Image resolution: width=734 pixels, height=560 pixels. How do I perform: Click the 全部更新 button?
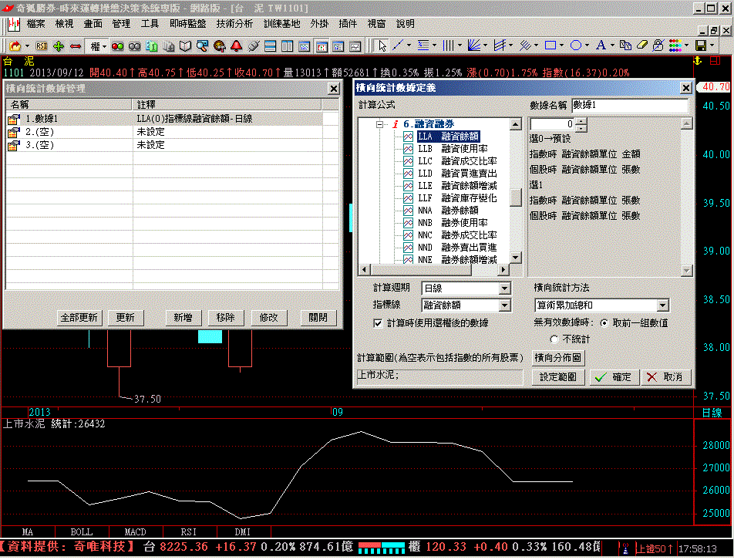[79, 317]
